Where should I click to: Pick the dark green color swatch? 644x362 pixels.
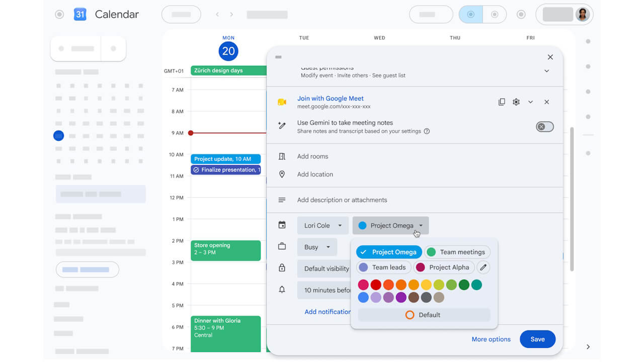click(464, 285)
